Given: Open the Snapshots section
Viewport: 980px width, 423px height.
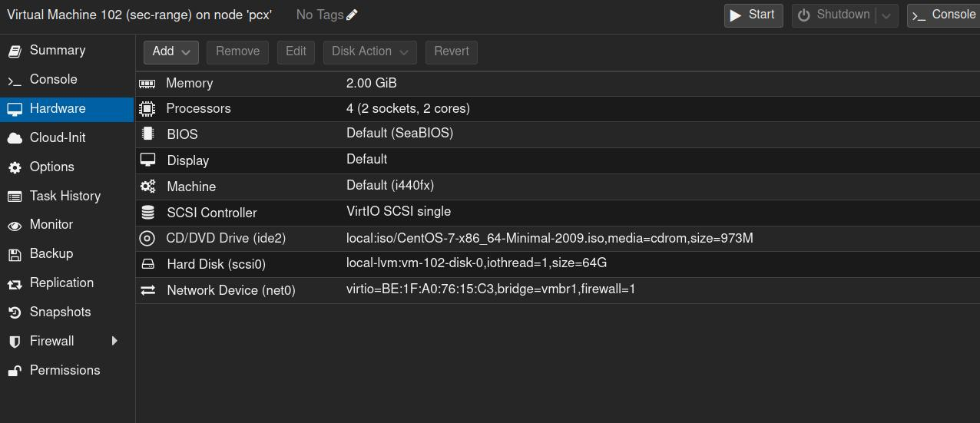Looking at the screenshot, I should (x=60, y=312).
